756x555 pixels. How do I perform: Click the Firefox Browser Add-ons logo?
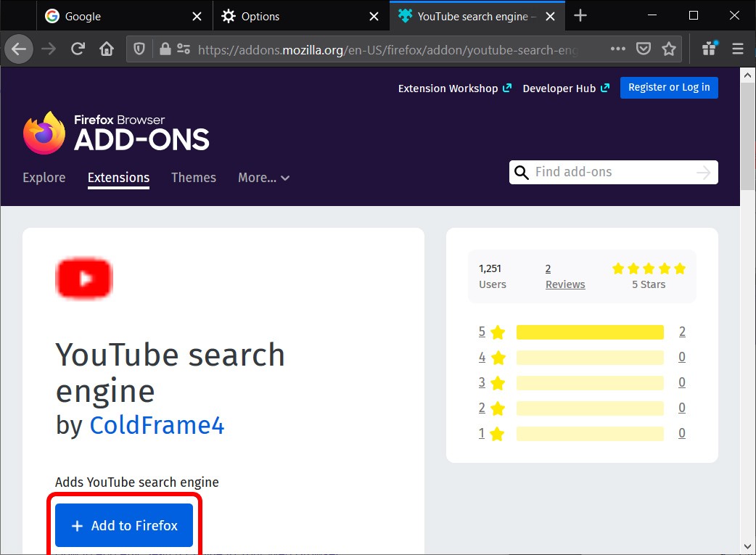click(116, 133)
